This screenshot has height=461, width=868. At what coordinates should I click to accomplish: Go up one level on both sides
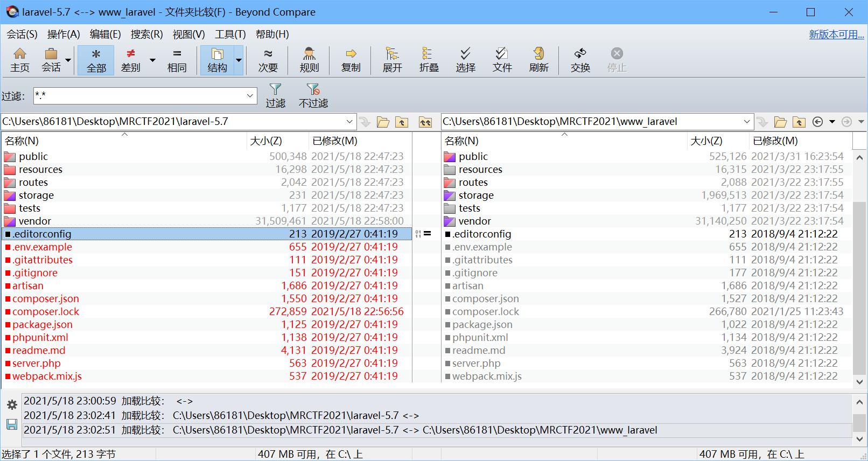425,122
